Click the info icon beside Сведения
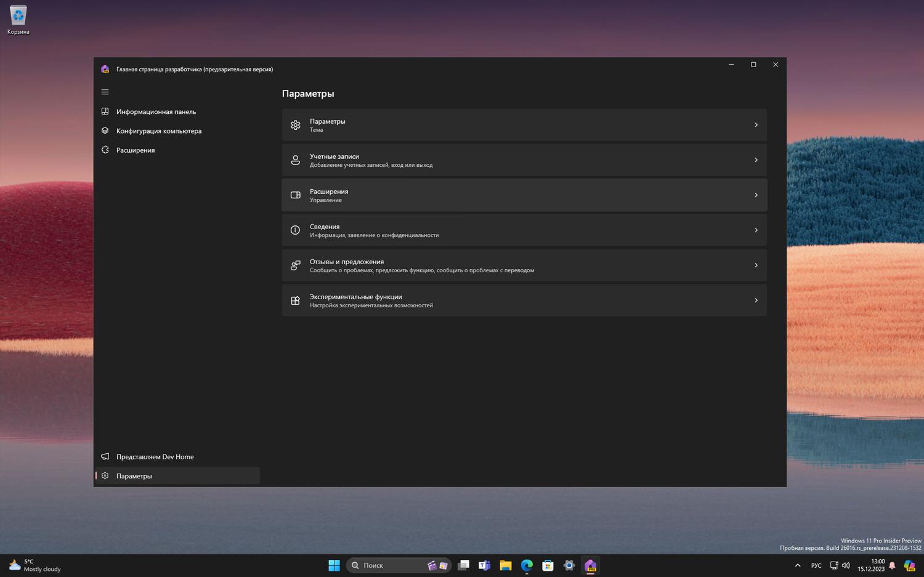The width and height of the screenshot is (924, 577). 296,230
